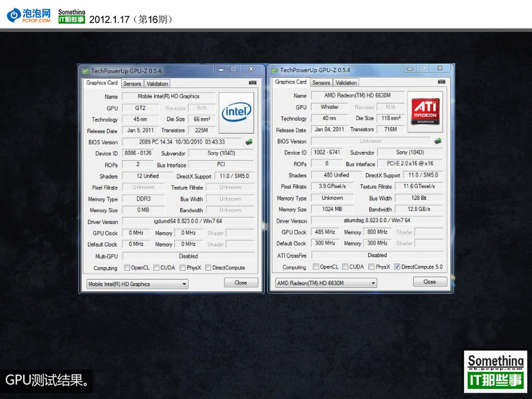This screenshot has width=532, height=399.
Task: Click BIOS save chip icon in Intel window
Action: pos(249,142)
